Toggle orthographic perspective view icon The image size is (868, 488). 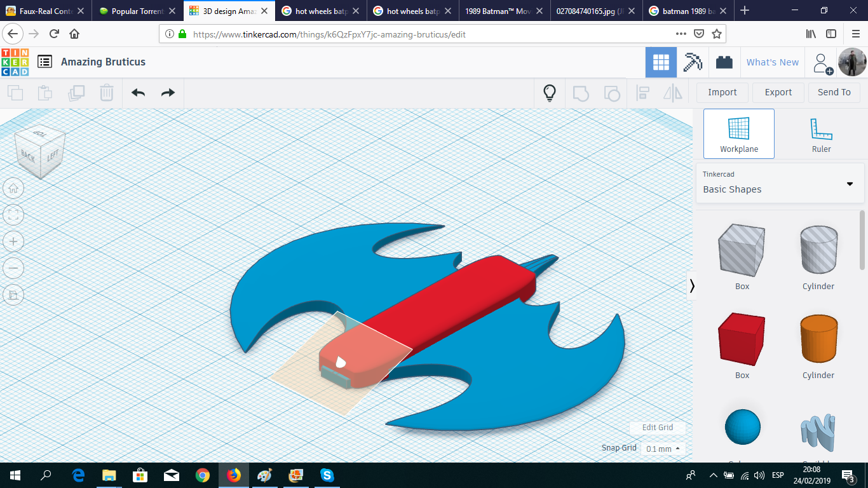point(13,295)
